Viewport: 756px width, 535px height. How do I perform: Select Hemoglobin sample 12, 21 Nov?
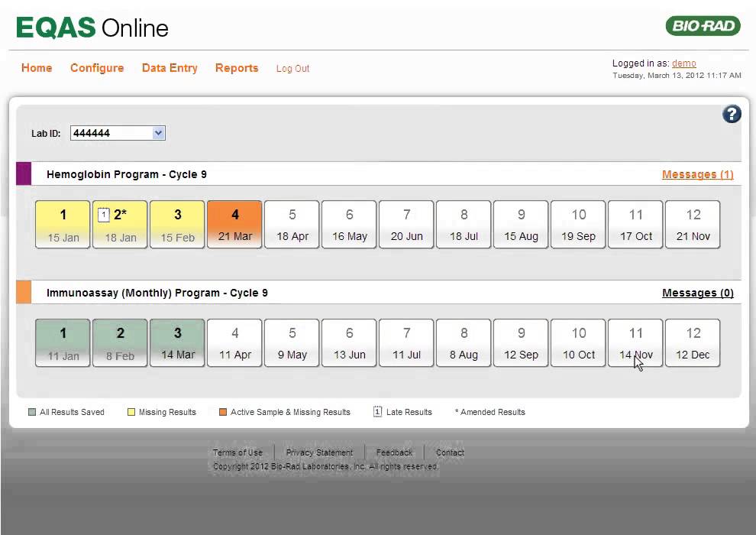(x=693, y=225)
